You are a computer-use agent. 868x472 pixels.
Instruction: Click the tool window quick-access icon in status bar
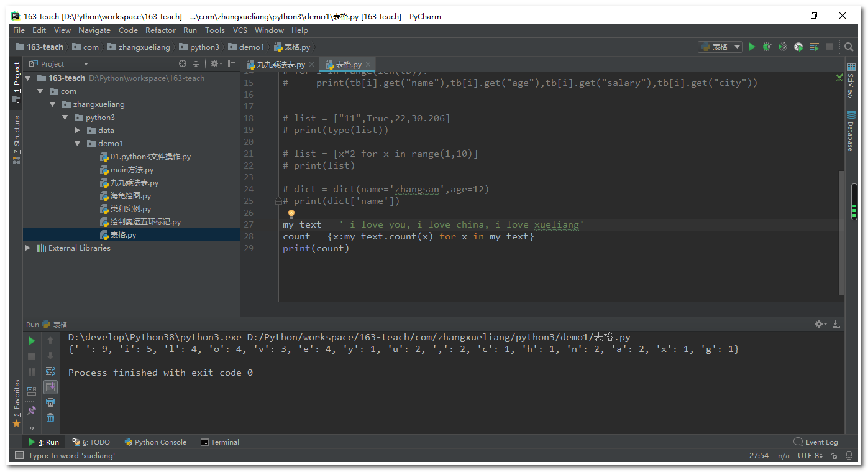pos(18,456)
